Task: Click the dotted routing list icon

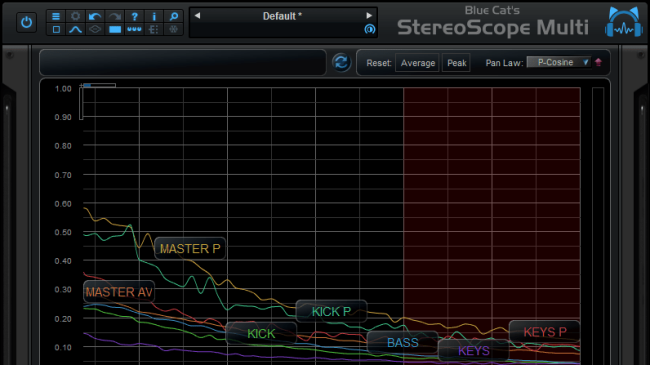Action: [x=154, y=29]
